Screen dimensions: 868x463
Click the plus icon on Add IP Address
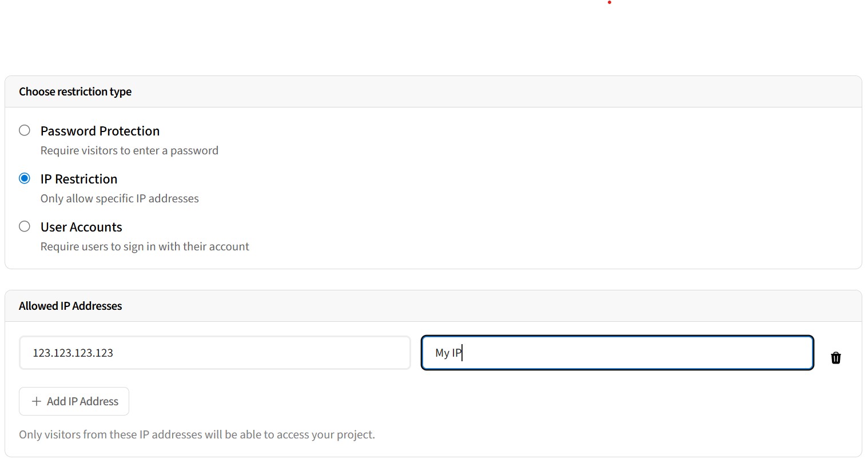(37, 401)
